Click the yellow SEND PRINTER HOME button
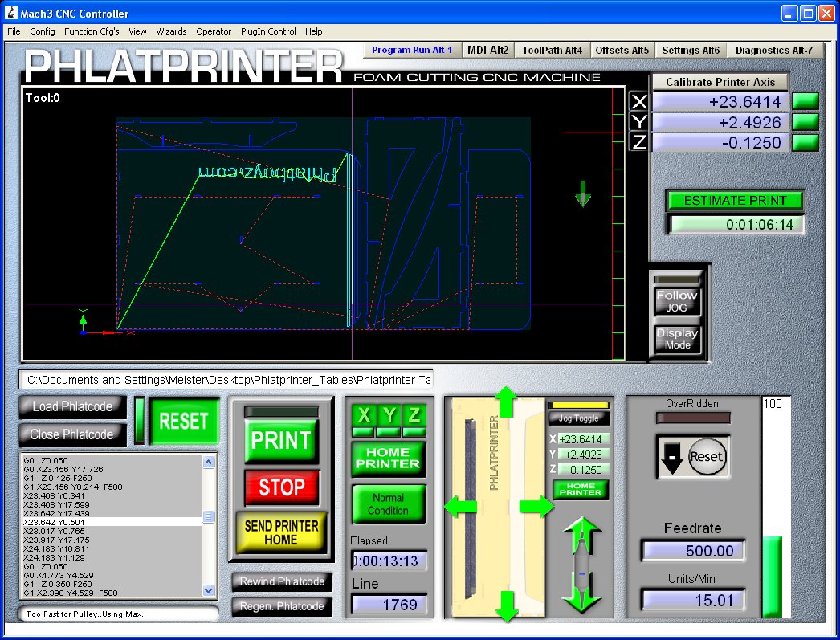Screen dimensions: 840x640 pos(281,532)
